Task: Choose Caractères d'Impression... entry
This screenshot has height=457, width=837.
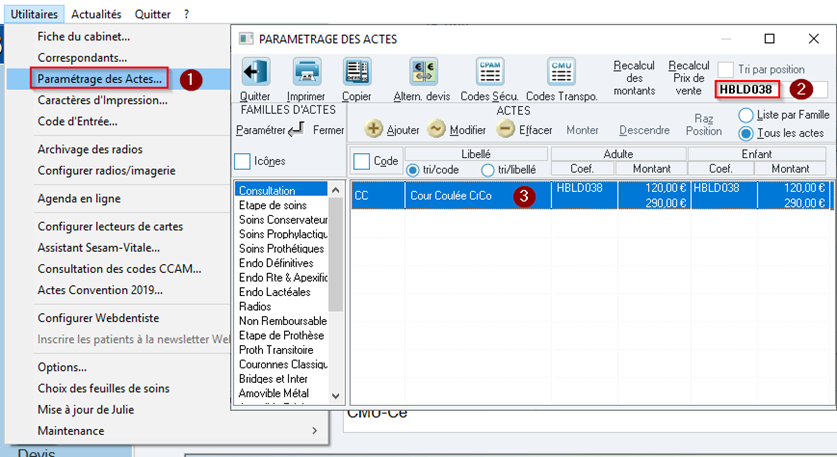Action: pos(102,100)
